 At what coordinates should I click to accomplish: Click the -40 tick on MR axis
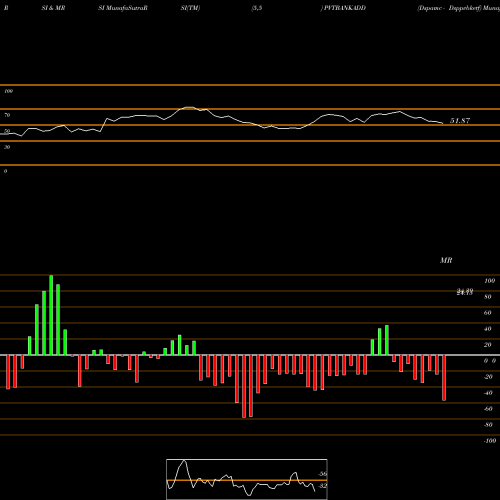[488, 393]
